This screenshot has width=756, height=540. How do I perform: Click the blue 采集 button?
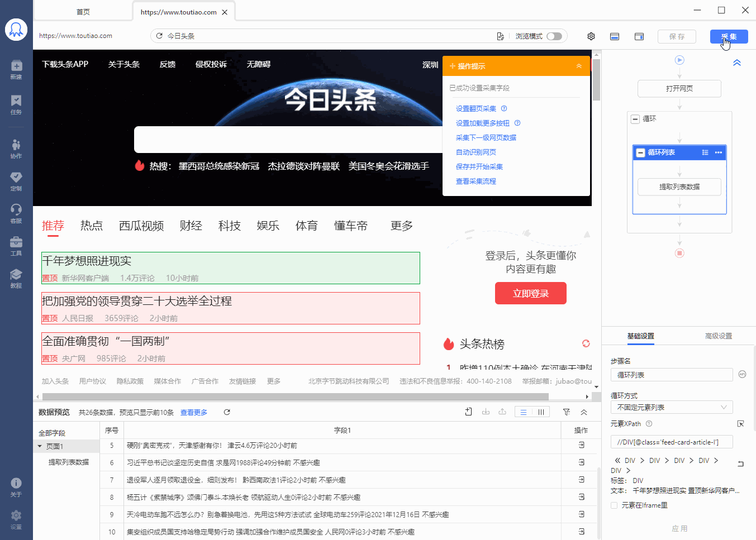729,36
